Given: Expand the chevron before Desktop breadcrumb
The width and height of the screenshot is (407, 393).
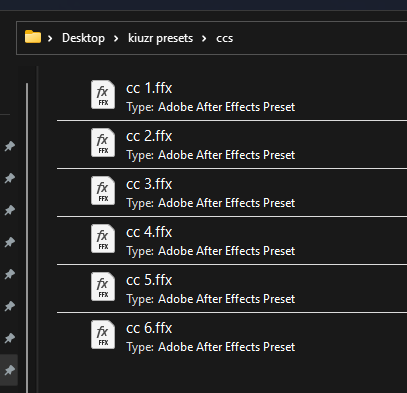Looking at the screenshot, I should (x=50, y=39).
